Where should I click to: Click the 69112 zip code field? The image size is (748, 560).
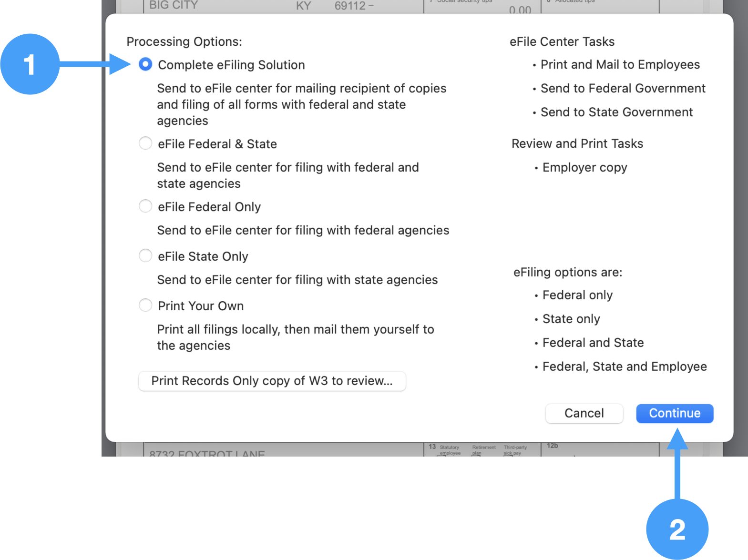pyautogui.click(x=350, y=6)
